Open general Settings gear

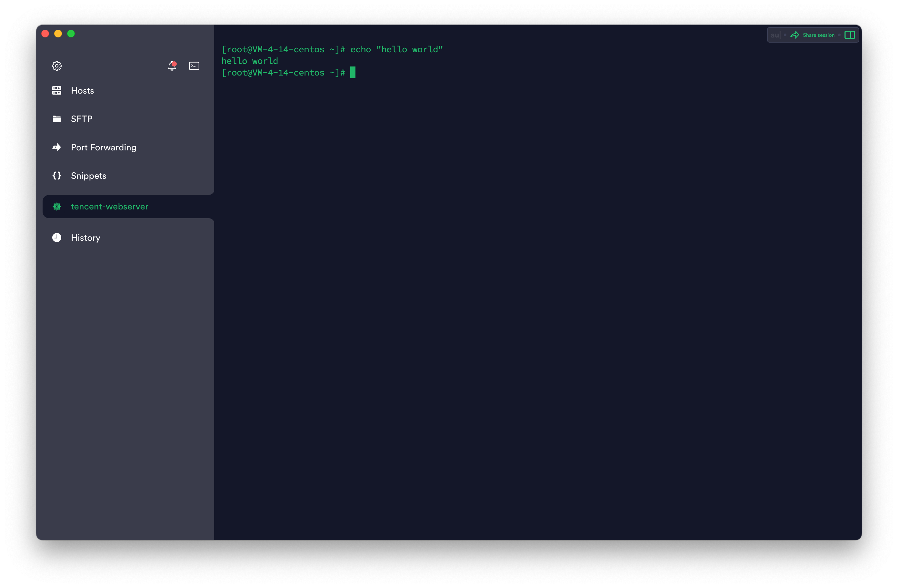[57, 65]
